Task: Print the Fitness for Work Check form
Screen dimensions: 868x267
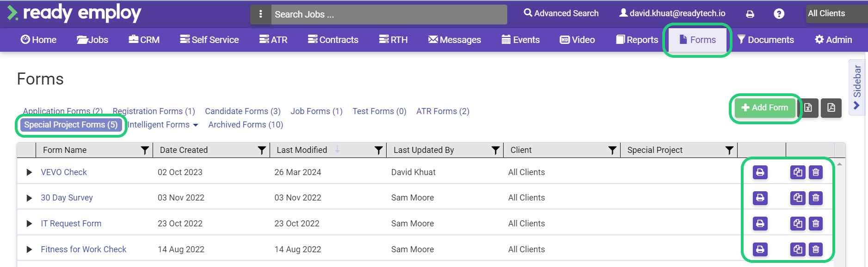Action: (760, 249)
